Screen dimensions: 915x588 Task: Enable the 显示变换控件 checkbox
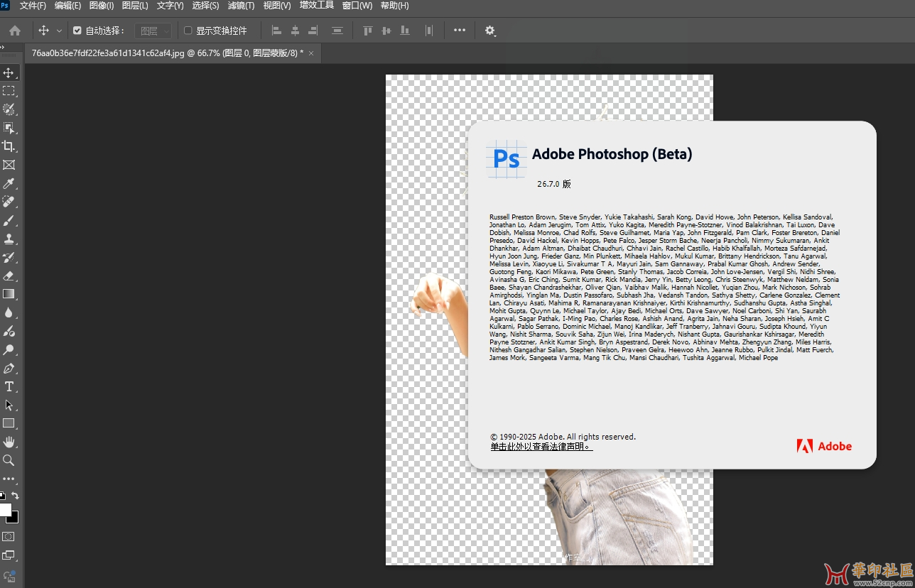tap(188, 31)
